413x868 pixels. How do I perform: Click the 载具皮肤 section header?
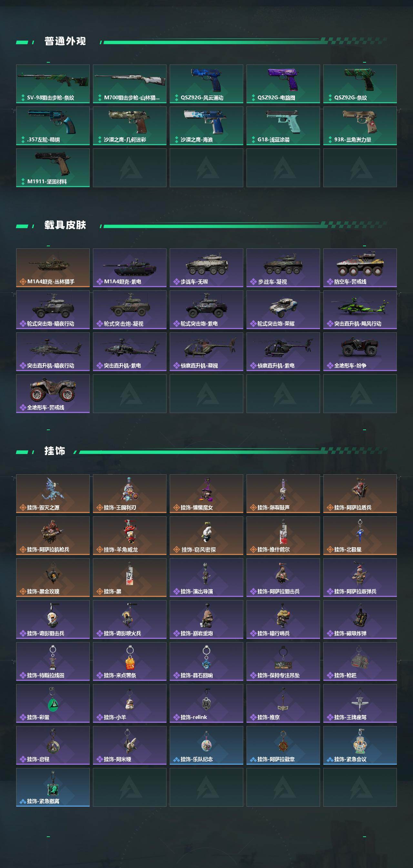point(65,225)
